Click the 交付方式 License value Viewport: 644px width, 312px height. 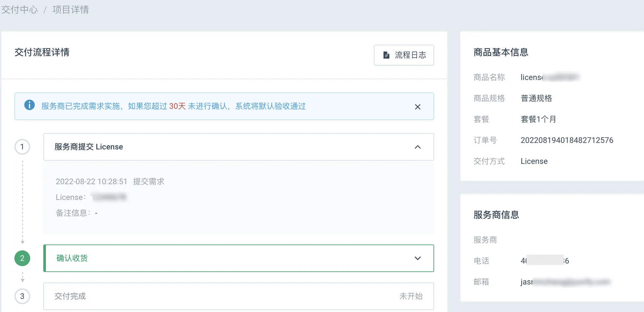(x=534, y=161)
